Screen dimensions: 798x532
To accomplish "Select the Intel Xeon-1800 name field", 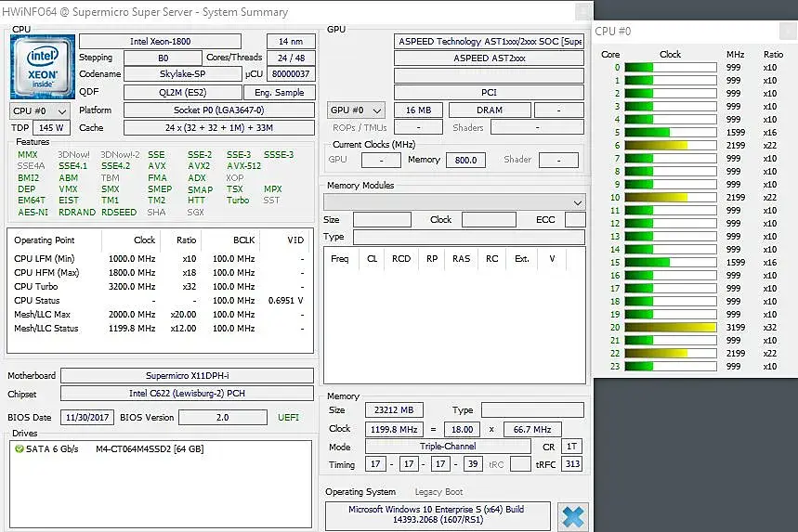I will point(161,41).
